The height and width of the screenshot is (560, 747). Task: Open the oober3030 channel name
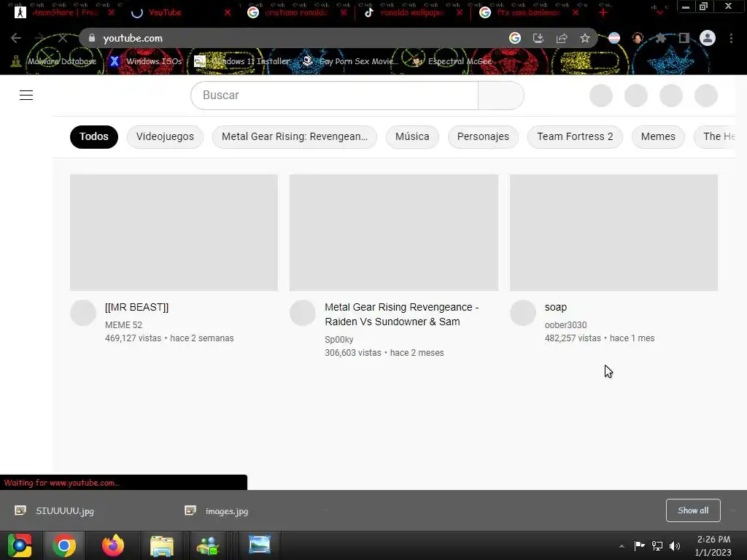coord(565,325)
